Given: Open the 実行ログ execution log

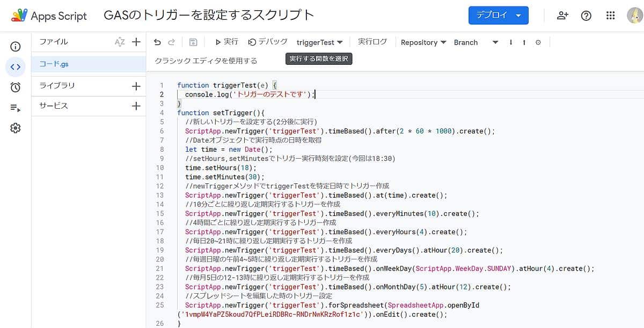Looking at the screenshot, I should point(372,41).
